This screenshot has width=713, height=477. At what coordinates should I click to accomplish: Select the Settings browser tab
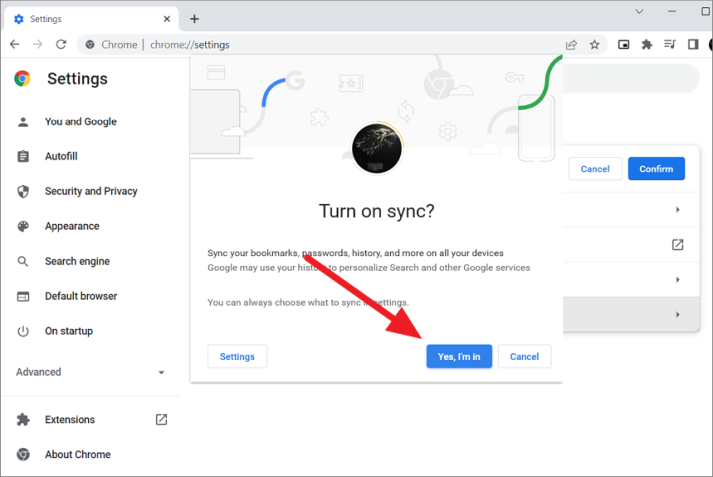pyautogui.click(x=91, y=19)
